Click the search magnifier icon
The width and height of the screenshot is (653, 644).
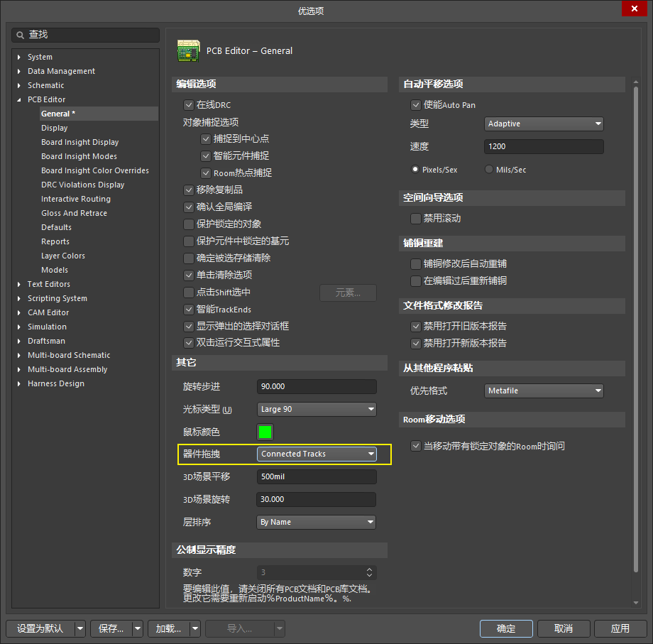[21, 35]
